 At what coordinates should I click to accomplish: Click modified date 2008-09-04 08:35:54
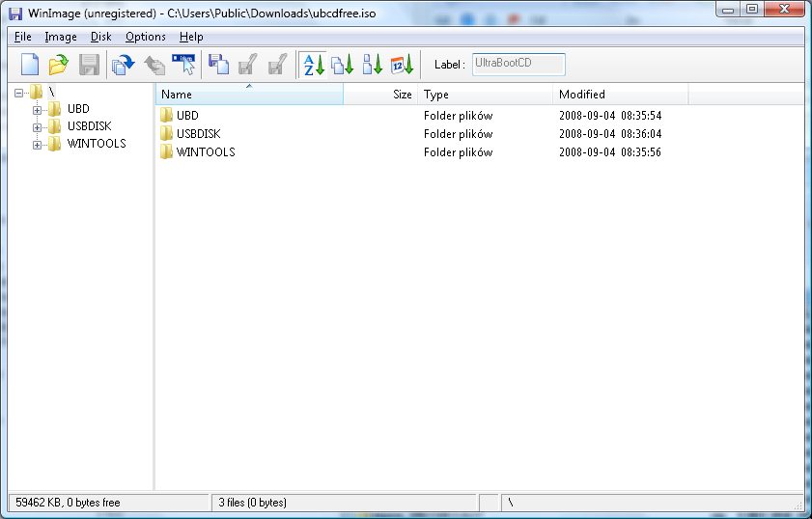610,116
